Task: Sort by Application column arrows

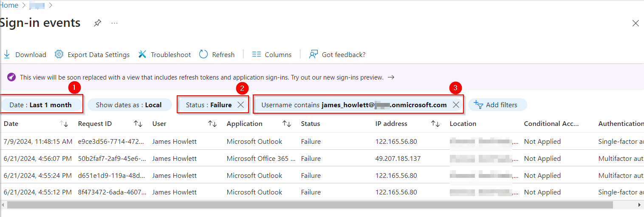Action: (x=287, y=124)
